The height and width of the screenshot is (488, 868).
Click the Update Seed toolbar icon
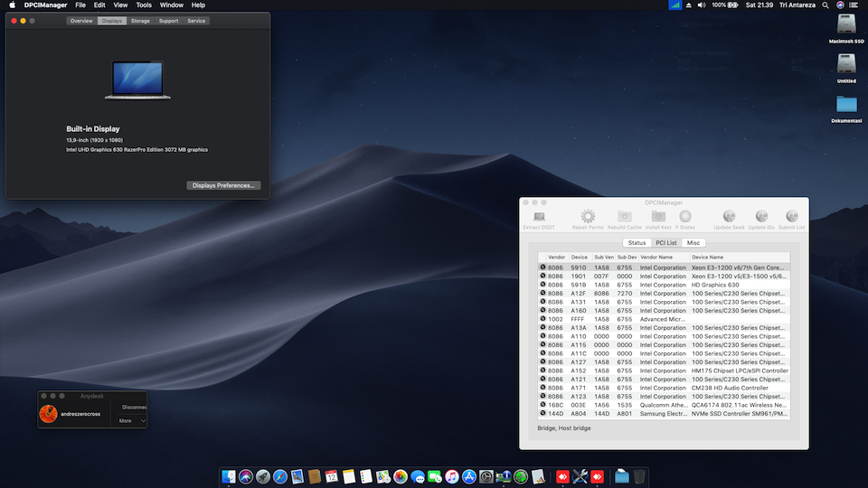tap(729, 216)
